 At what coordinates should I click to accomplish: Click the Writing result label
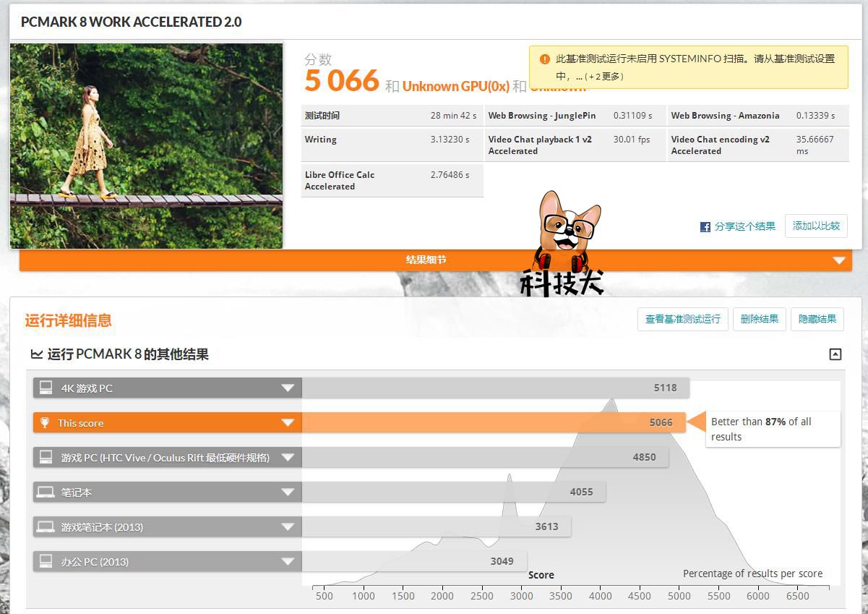[321, 140]
